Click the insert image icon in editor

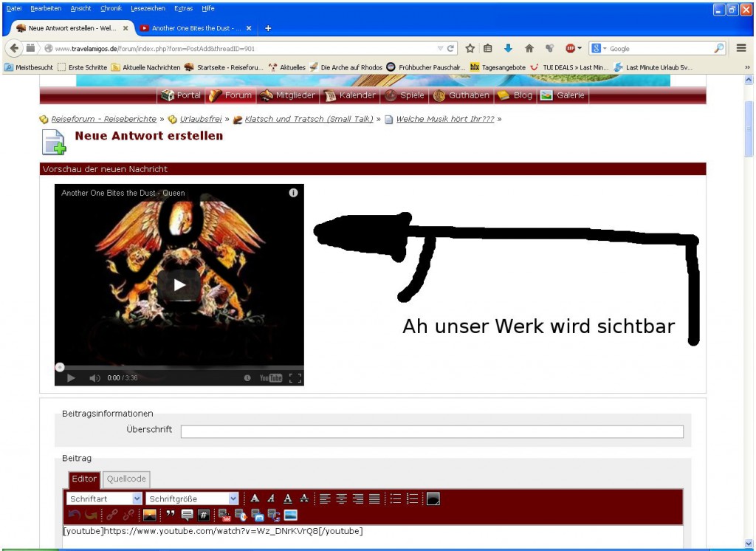coord(150,515)
